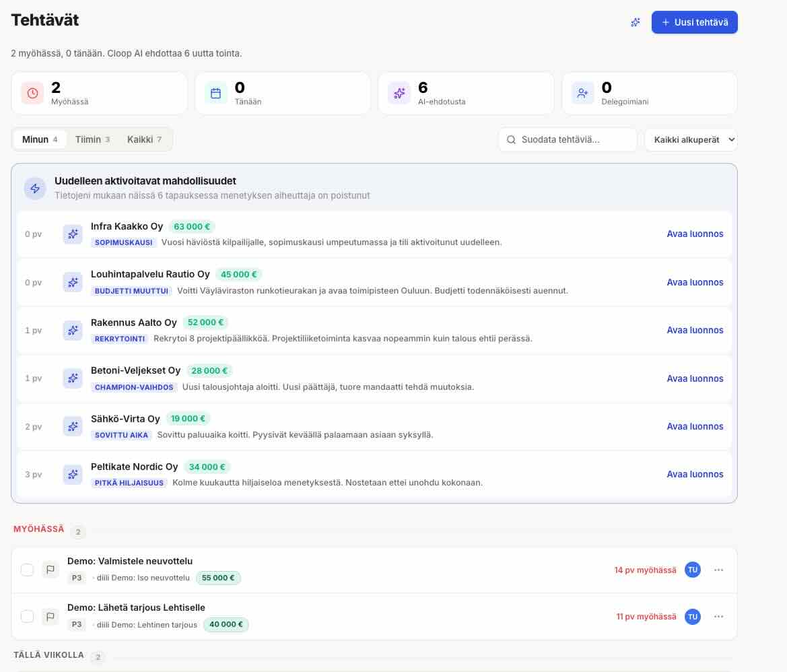Open the Tänään summary card

pos(283,94)
